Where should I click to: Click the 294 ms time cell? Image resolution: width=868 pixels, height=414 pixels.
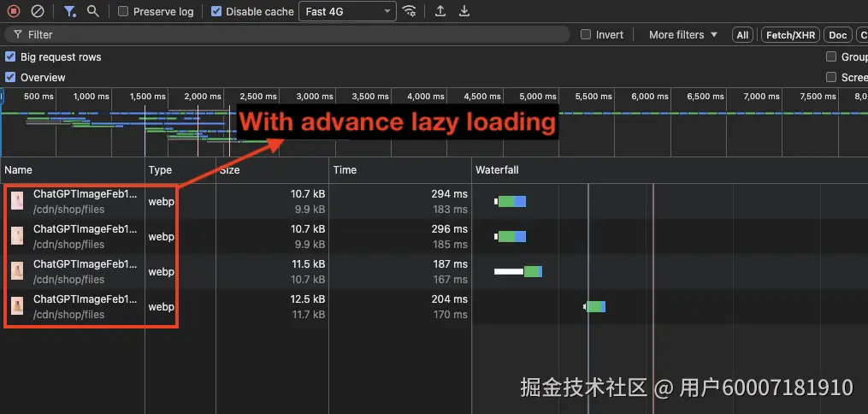point(449,194)
